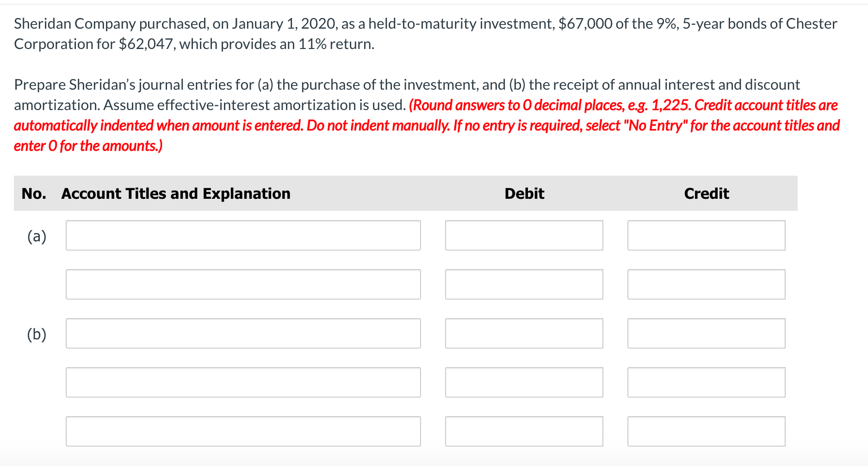Click the (a) entry label
The width and height of the screenshot is (868, 466).
tap(37, 236)
